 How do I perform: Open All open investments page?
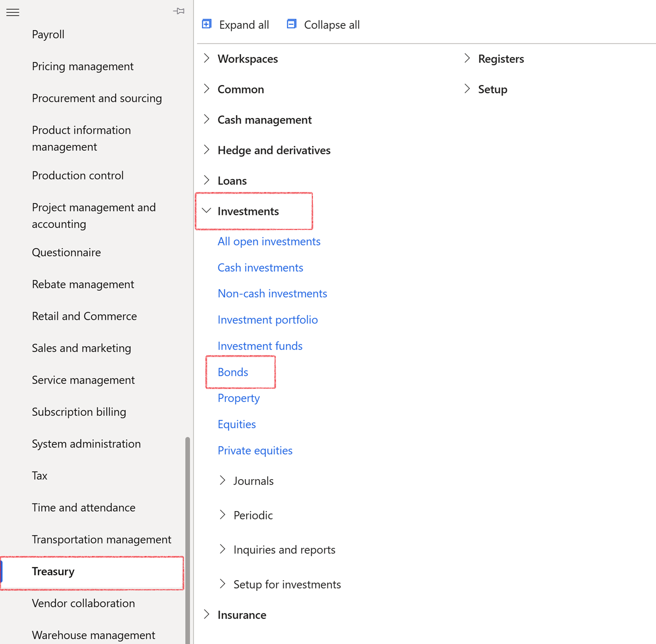point(269,241)
